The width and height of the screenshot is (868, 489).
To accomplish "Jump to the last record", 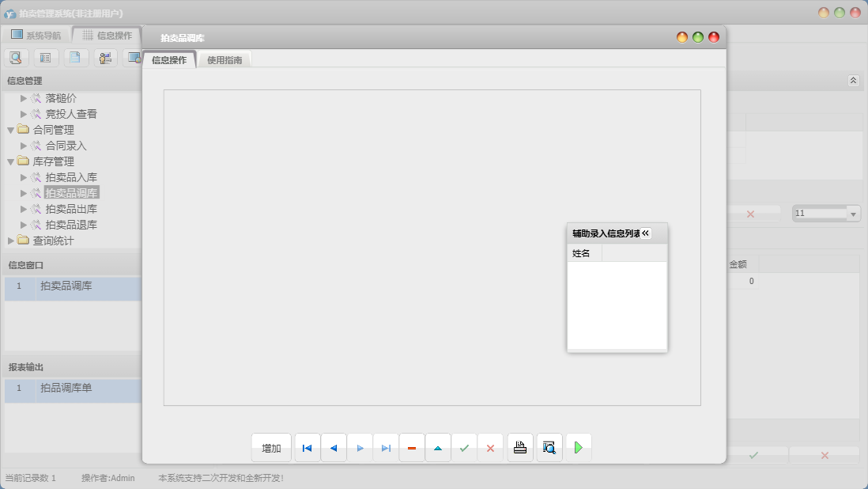I will coord(386,448).
